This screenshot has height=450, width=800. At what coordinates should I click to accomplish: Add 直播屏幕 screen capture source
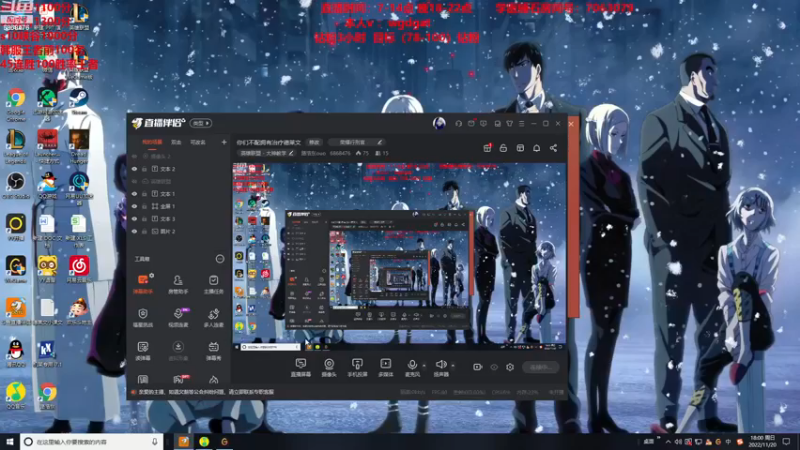click(x=301, y=367)
